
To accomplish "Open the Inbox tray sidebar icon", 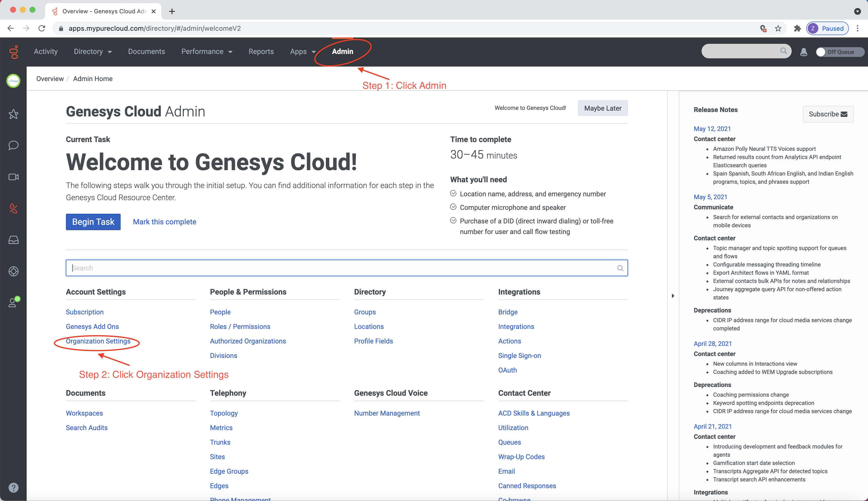I will [13, 240].
